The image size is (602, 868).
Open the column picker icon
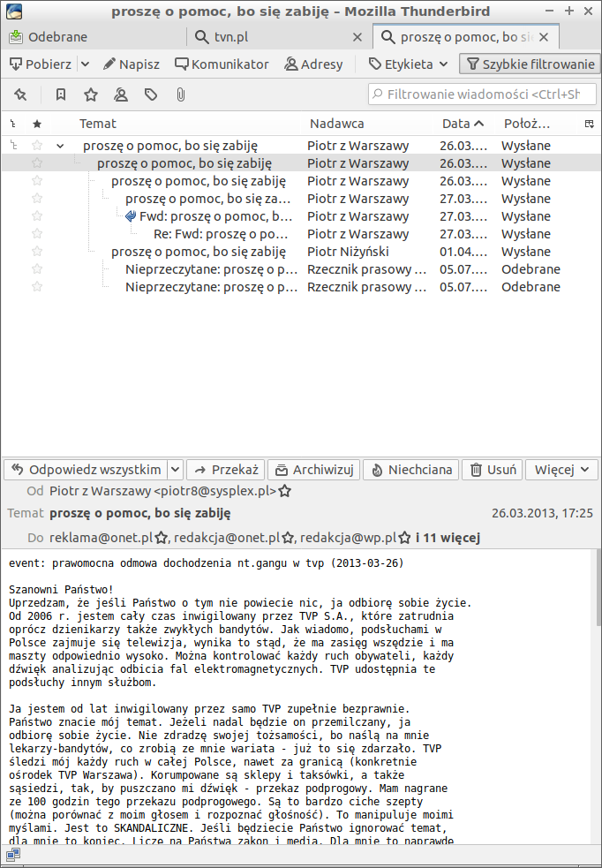click(x=590, y=124)
